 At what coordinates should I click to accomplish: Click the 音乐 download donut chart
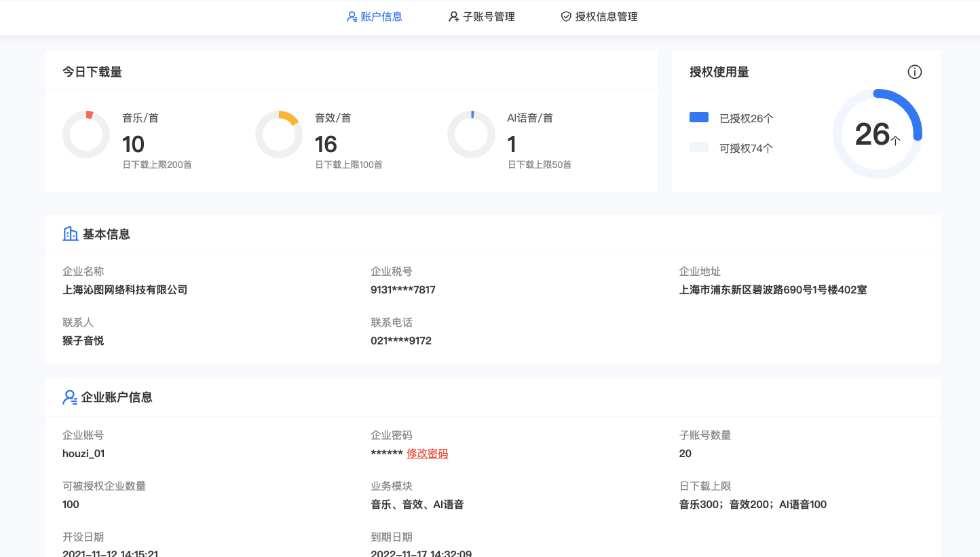[x=86, y=134]
